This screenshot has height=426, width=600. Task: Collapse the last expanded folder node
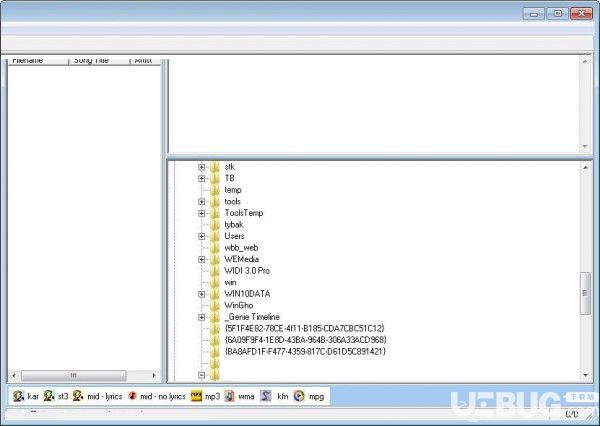202,375
